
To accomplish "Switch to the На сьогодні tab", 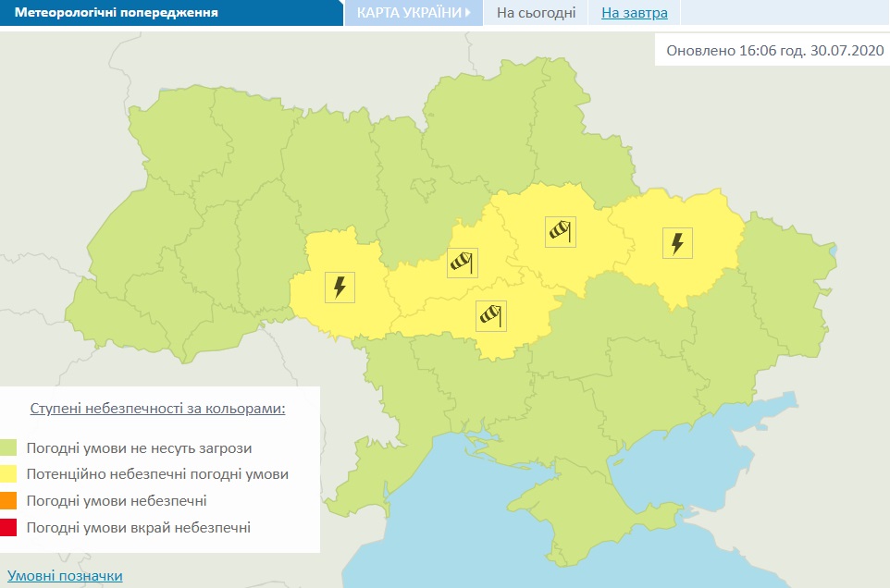I will click(536, 13).
